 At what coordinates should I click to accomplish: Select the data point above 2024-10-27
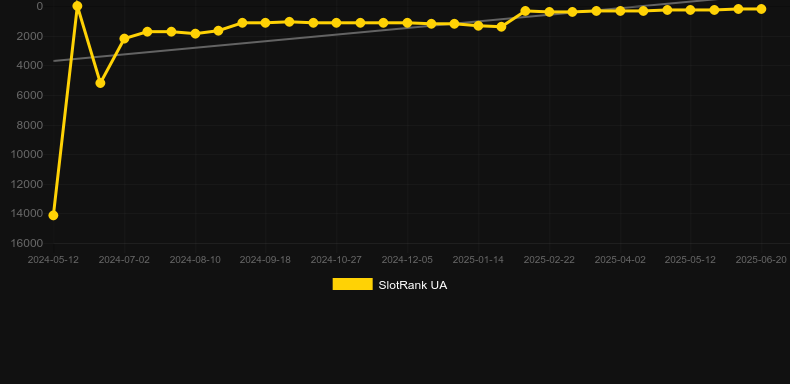pos(336,23)
